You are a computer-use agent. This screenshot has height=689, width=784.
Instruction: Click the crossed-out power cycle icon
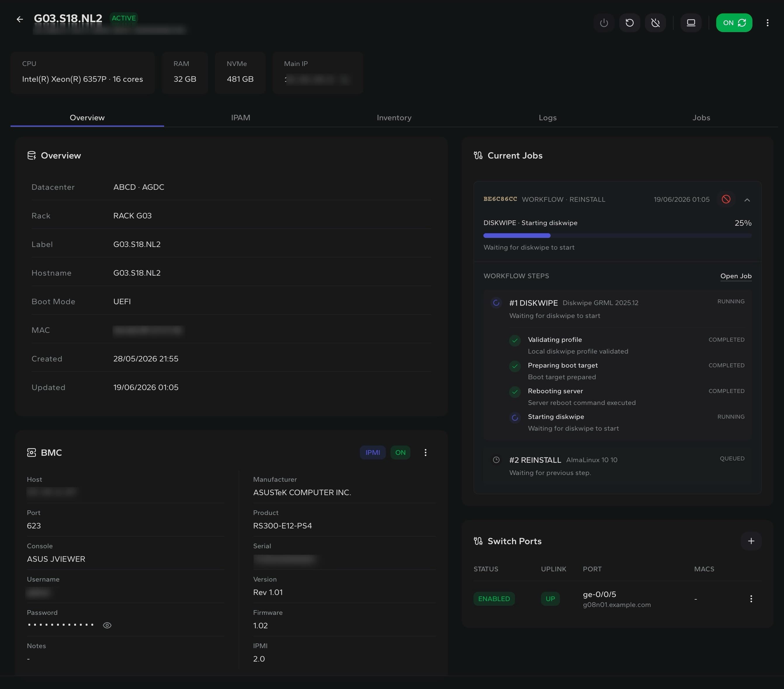coord(655,23)
